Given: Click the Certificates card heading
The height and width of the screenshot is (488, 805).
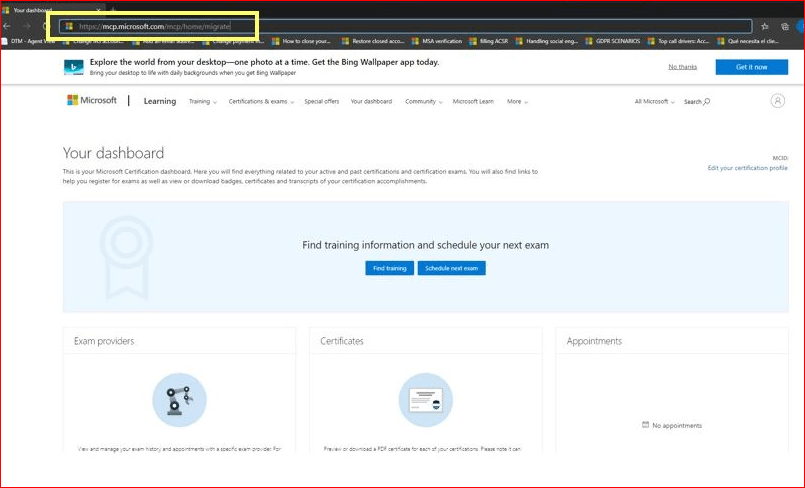Looking at the screenshot, I should 341,341.
